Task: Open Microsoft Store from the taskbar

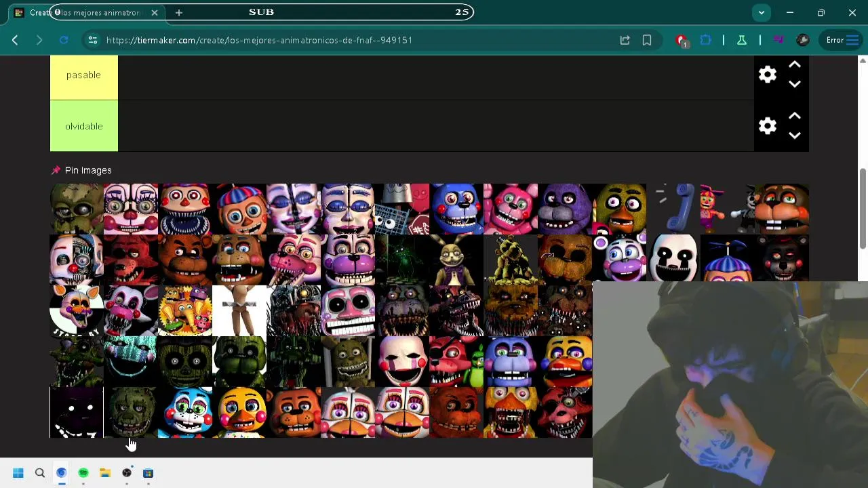Action: pos(149,473)
